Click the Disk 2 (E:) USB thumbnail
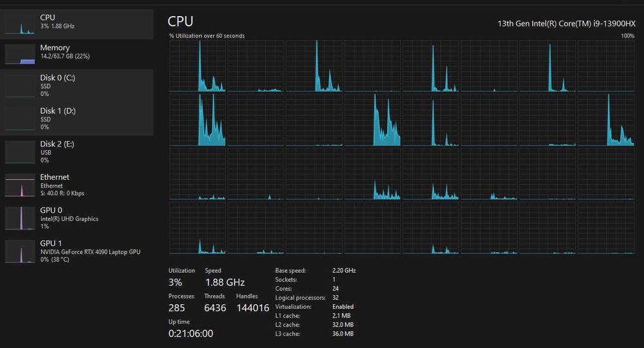Viewport: 644px width, 348px height. pos(20,152)
